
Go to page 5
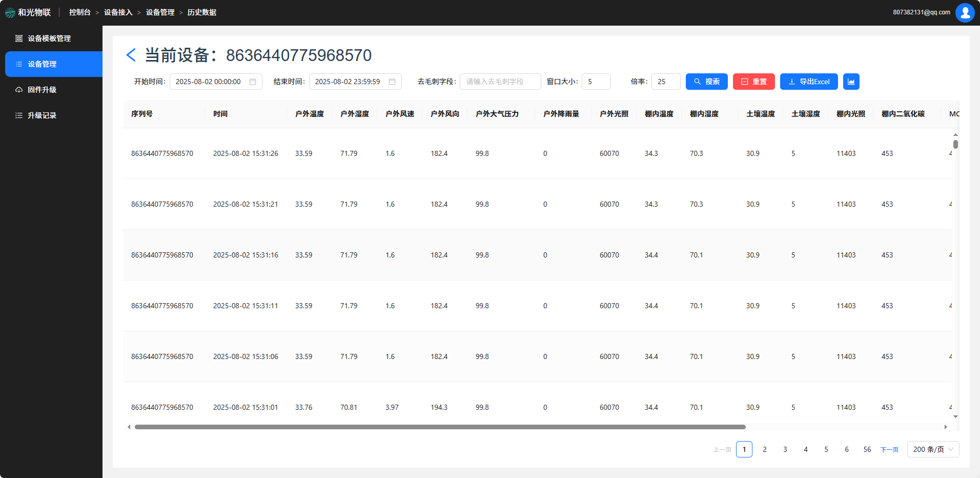[x=826, y=449]
